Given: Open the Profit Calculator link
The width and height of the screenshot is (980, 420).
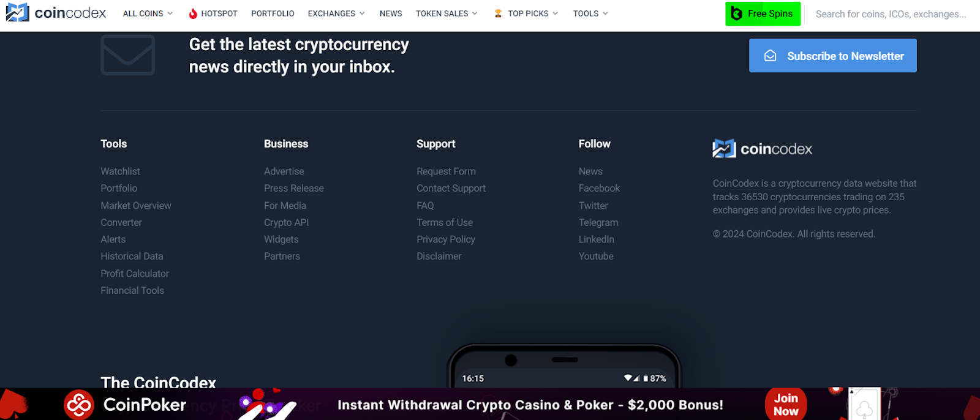Looking at the screenshot, I should click(135, 274).
